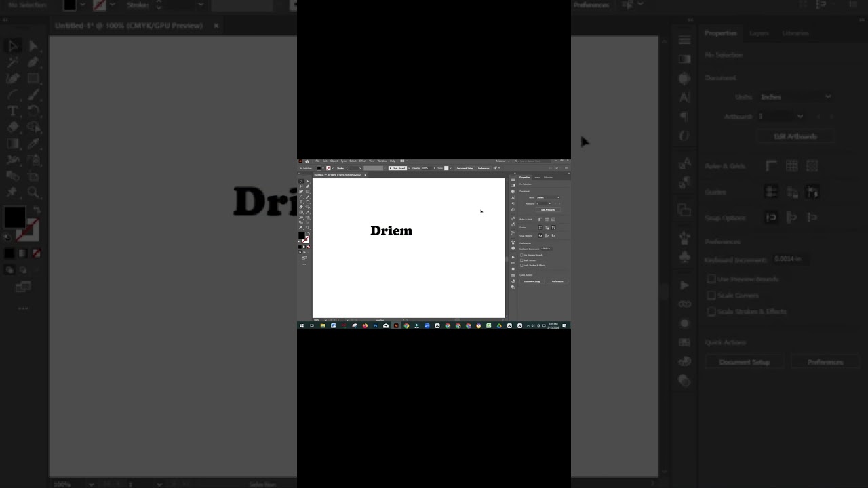Image resolution: width=868 pixels, height=488 pixels.
Task: Open the Effect menu
Action: (363, 161)
